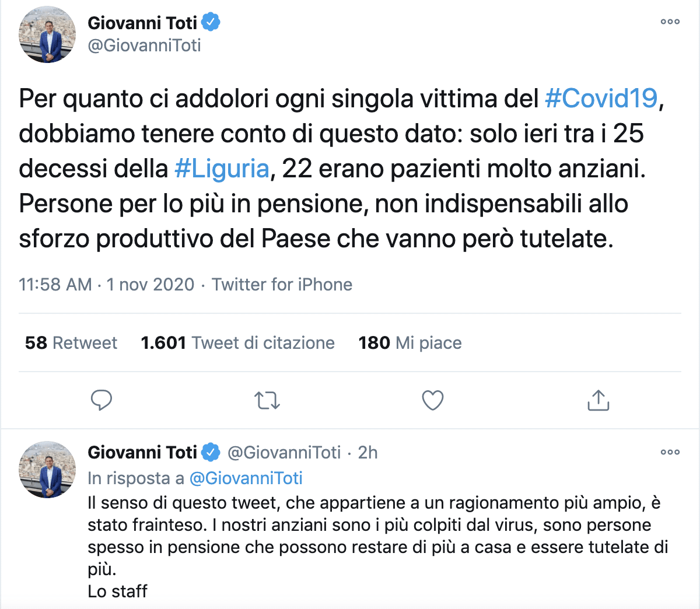Click the verified badge on reply tweet
Screen dimensions: 700x609
211,453
